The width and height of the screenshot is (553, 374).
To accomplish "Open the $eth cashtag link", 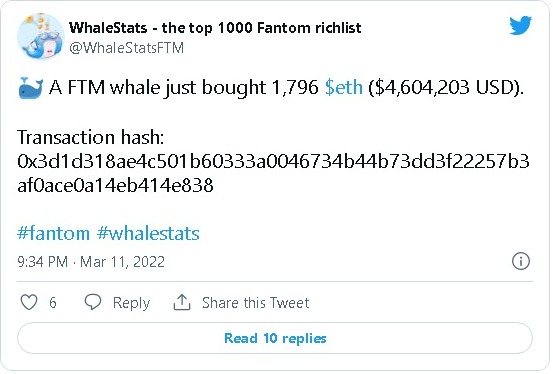I will [x=344, y=87].
